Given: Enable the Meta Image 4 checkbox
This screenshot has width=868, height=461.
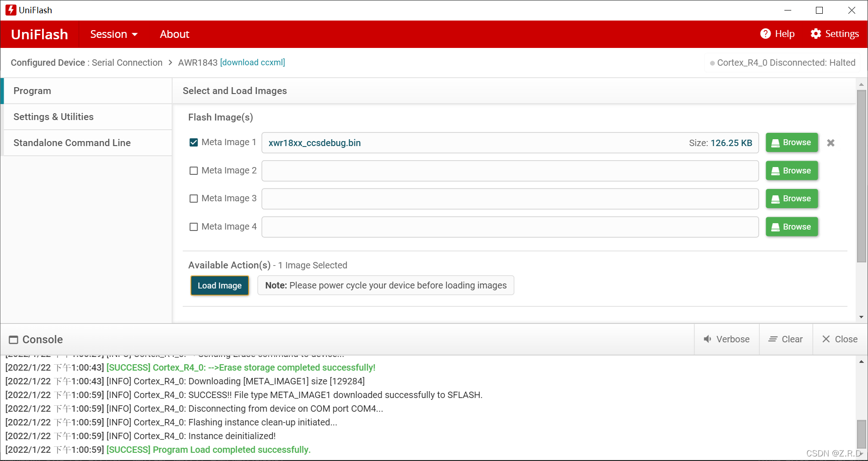Looking at the screenshot, I should point(194,227).
